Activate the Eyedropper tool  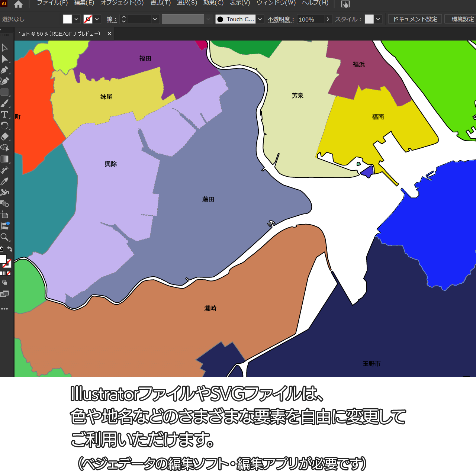(x=4, y=181)
